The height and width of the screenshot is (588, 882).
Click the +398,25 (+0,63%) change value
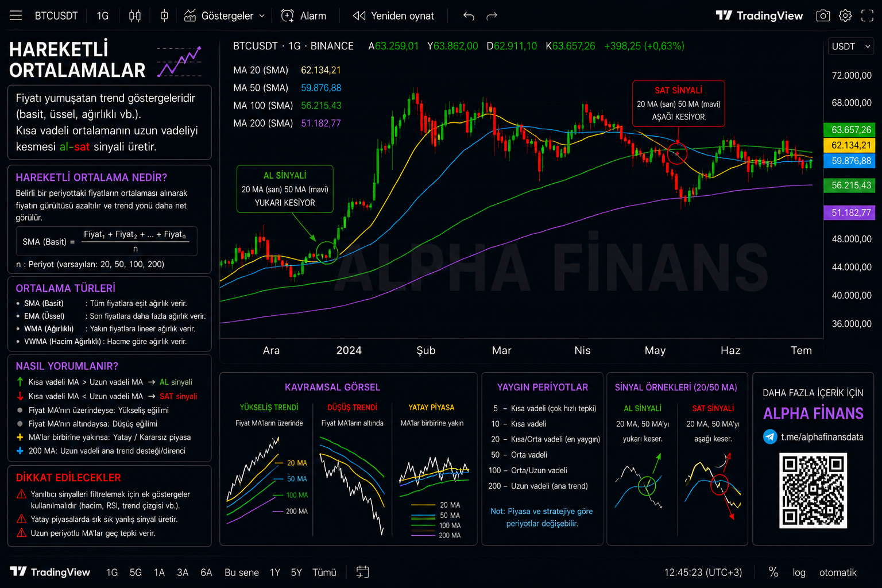(644, 46)
